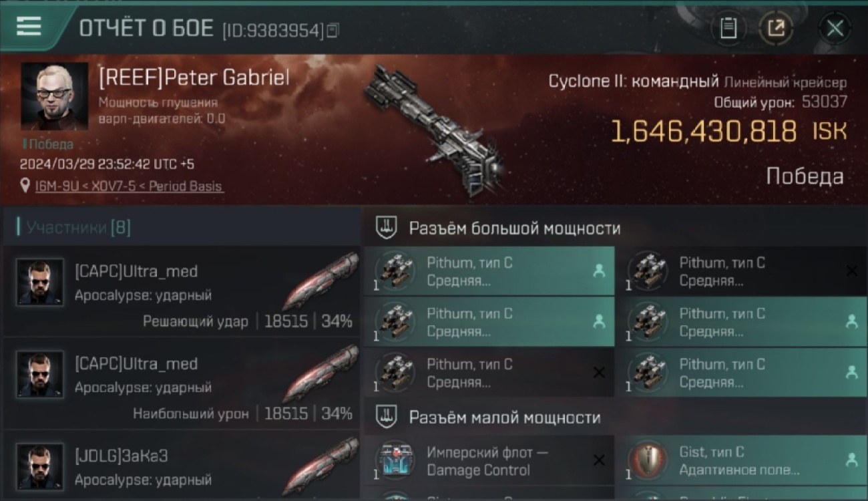868x501 pixels.
Task: Open the clipboard report icon
Action: [728, 29]
